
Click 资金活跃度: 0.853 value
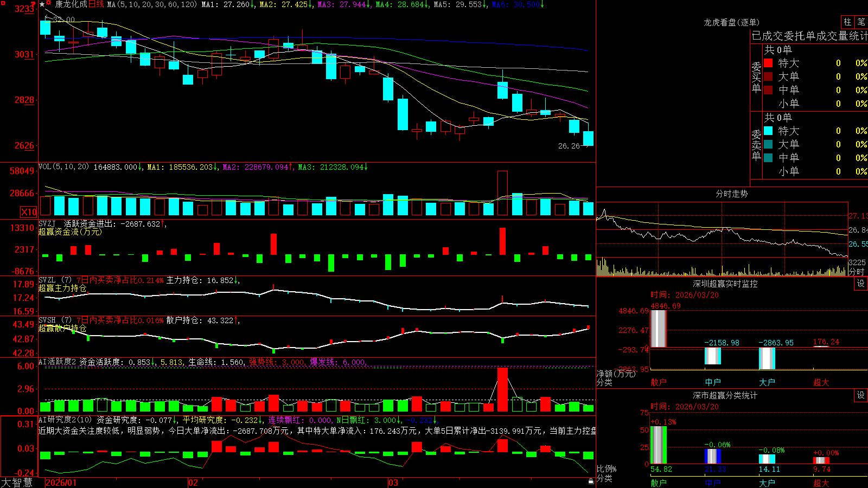coord(118,362)
